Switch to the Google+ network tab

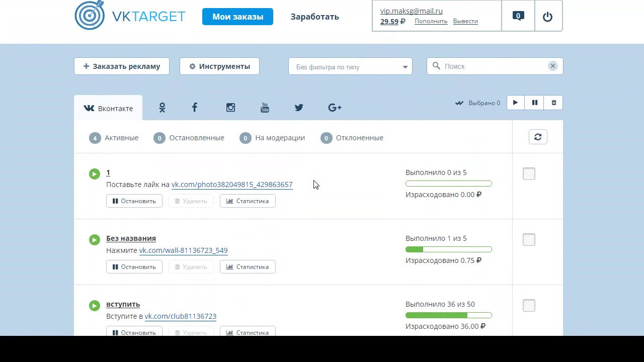click(335, 108)
